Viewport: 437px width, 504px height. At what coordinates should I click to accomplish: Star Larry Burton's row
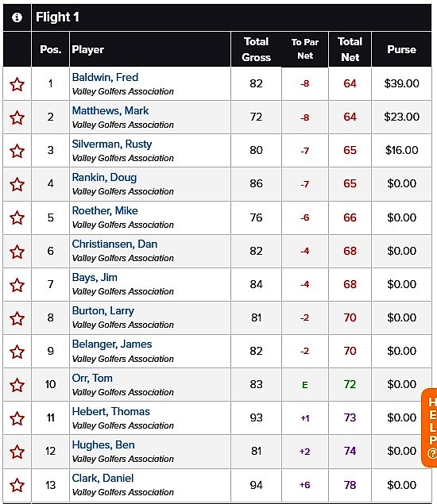[17, 318]
